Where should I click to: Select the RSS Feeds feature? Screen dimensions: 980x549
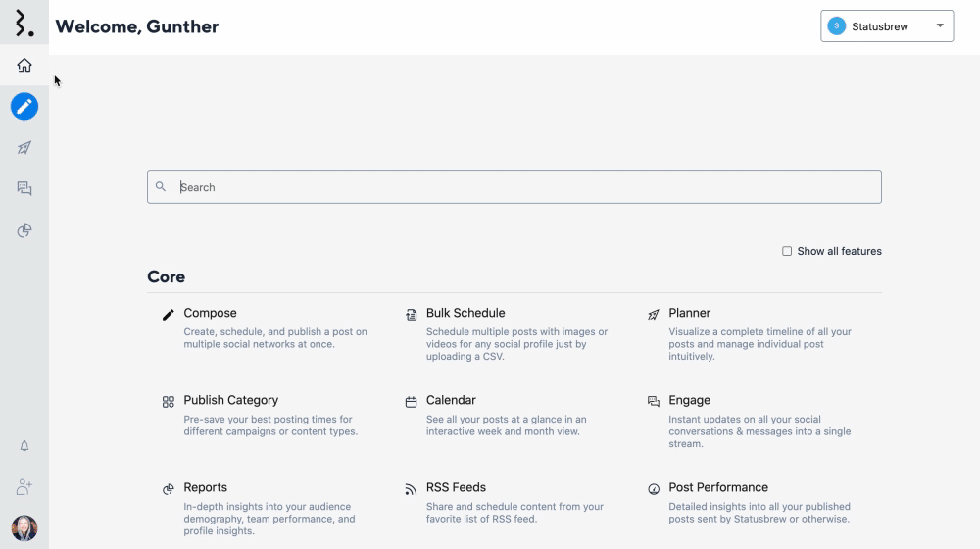pos(456,487)
